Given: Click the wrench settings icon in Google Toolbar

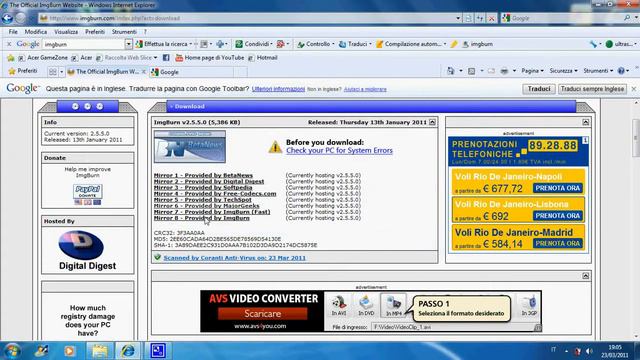Looking at the screenshot, I should [593, 44].
